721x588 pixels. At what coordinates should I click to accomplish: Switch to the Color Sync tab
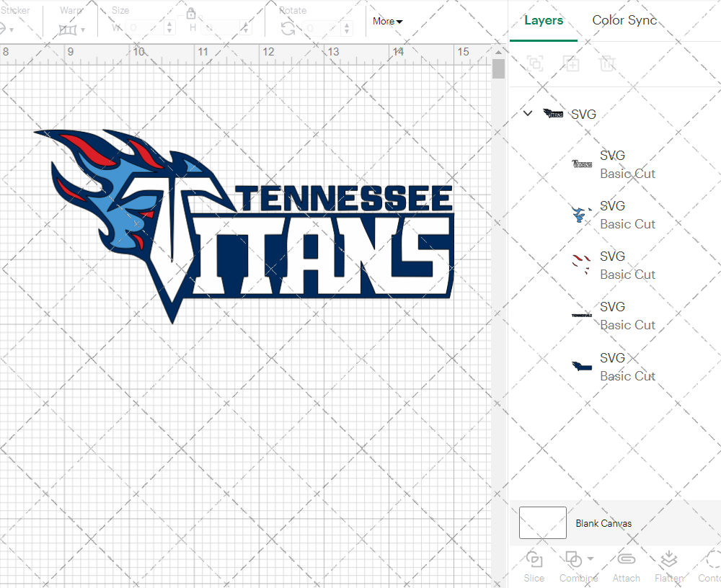tap(624, 20)
